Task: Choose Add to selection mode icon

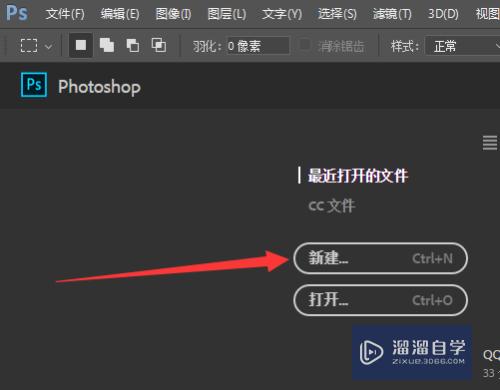Action: [107, 45]
